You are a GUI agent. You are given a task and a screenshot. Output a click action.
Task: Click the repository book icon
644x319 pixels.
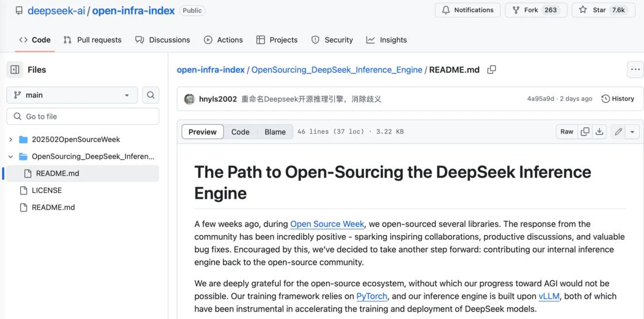click(x=19, y=11)
